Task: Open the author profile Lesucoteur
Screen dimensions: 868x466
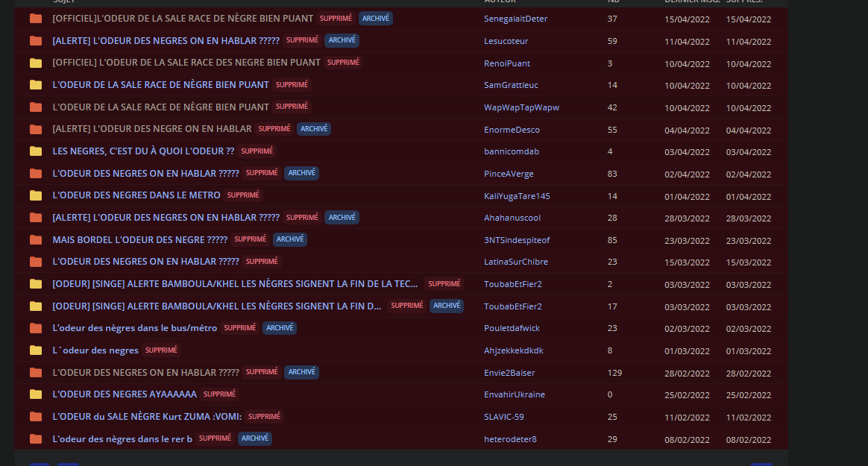Action: click(506, 41)
